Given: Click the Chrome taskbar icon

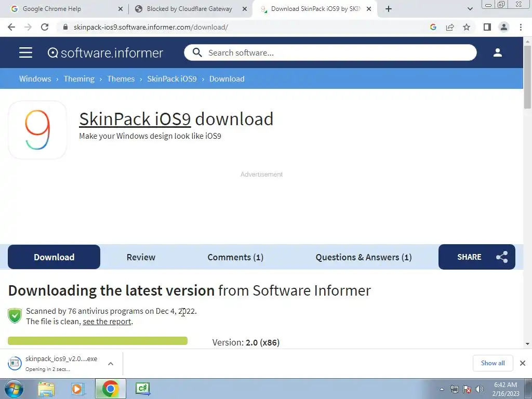Looking at the screenshot, I should point(110,389).
